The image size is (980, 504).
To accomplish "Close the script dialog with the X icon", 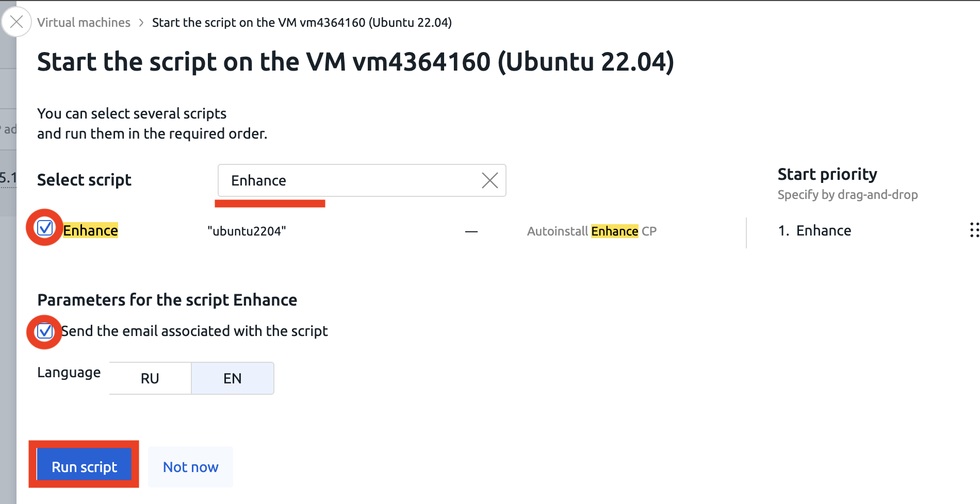I will click(17, 22).
